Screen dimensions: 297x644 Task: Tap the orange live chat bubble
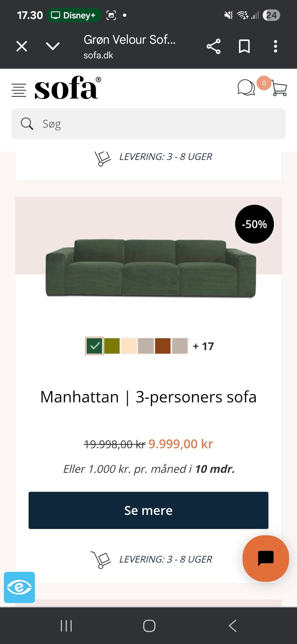click(265, 558)
